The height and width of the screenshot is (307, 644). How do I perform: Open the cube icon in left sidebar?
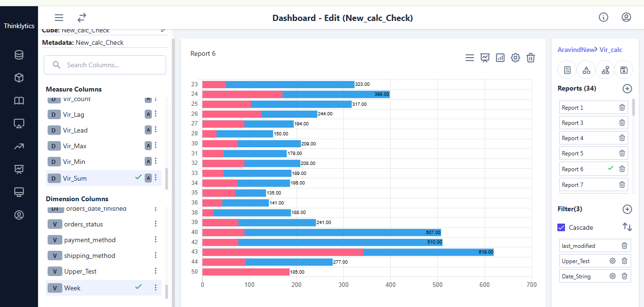coord(19,78)
